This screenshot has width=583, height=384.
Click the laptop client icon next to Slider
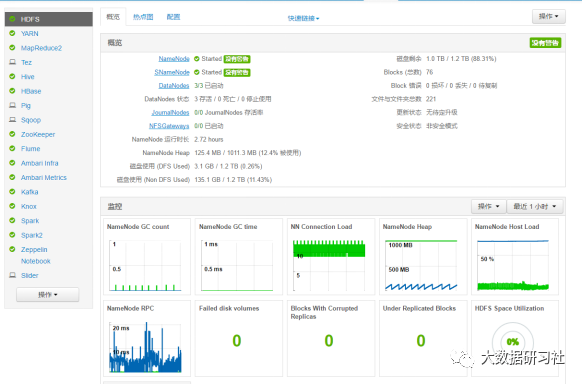[12, 275]
